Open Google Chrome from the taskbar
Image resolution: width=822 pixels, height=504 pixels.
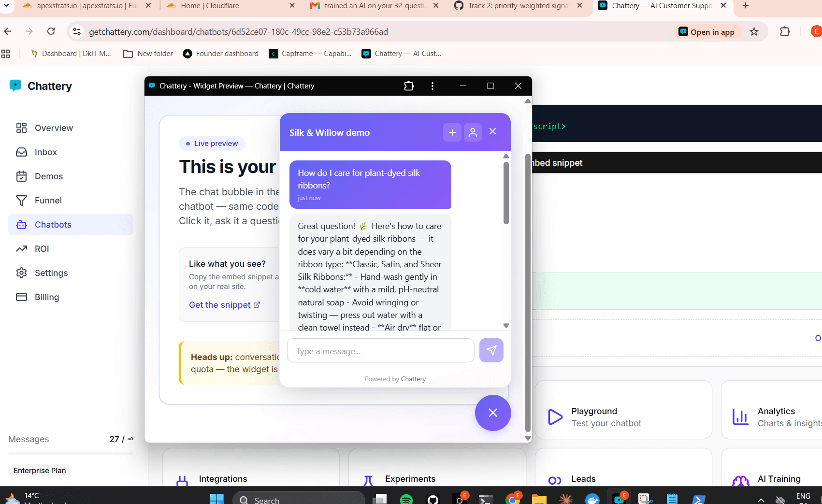[513, 500]
